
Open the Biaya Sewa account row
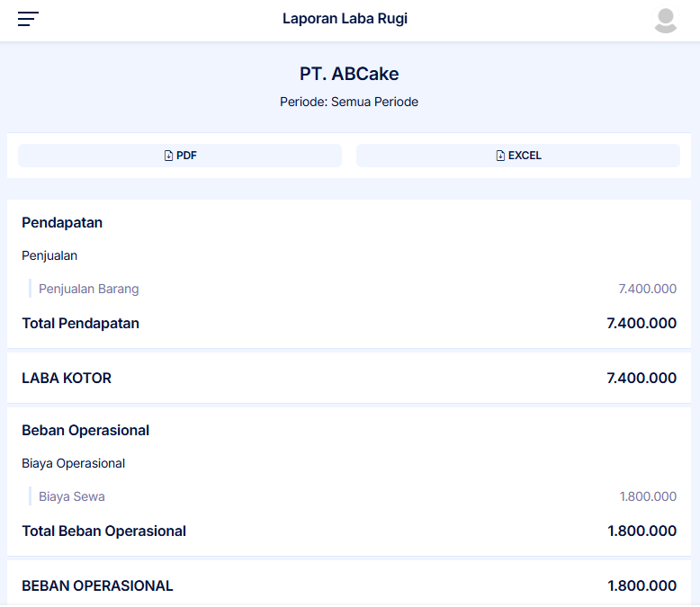(72, 496)
